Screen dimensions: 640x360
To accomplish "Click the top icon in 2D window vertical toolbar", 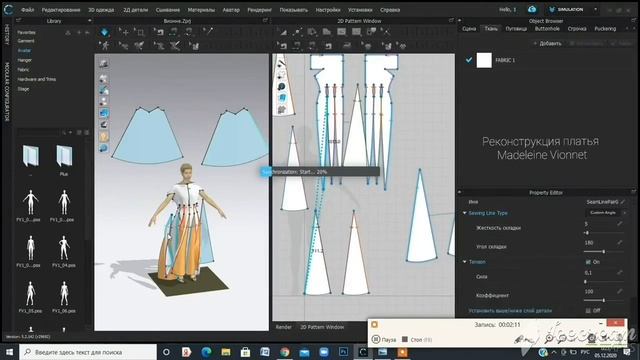I will [282, 64].
